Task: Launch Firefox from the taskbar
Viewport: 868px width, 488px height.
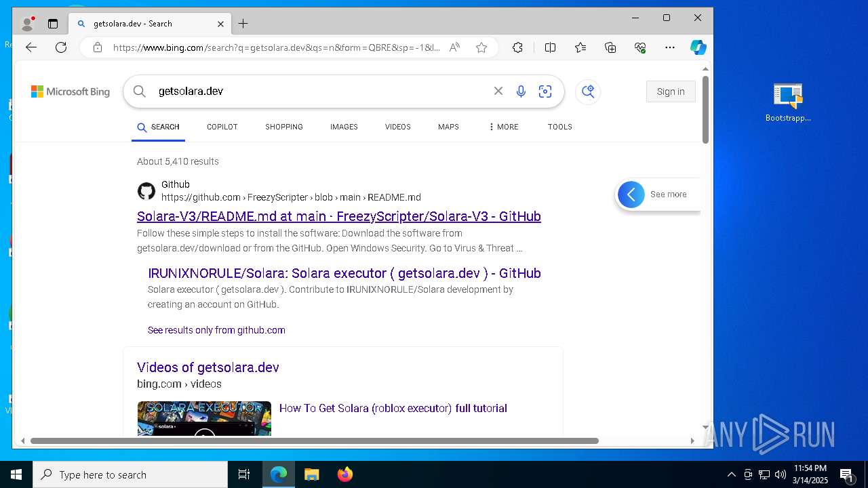Action: pyautogui.click(x=345, y=474)
